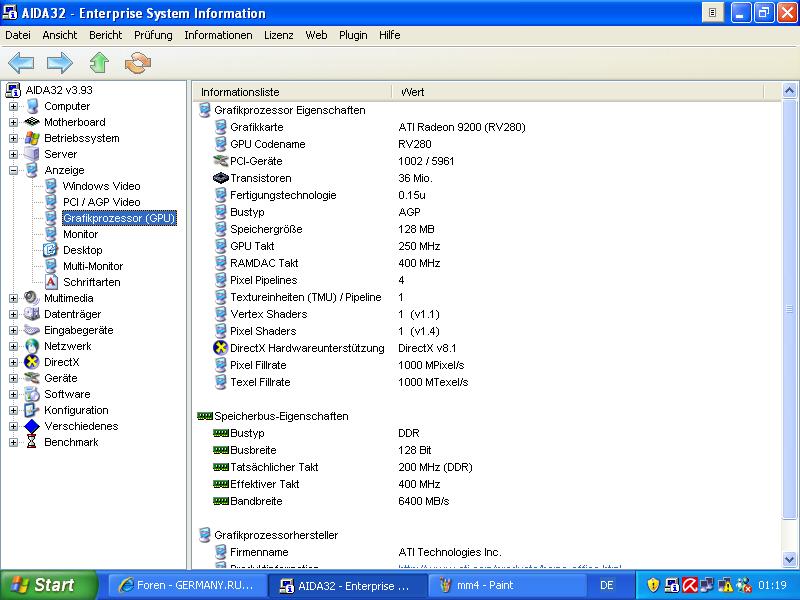Switch to Foren - GERMANY.RU taskbar window
The height and width of the screenshot is (600, 800).
[187, 585]
